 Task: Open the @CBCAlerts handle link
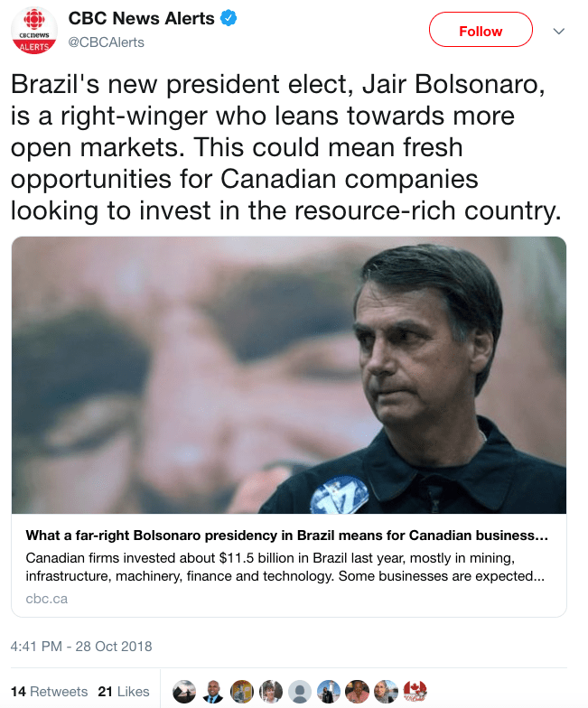(x=107, y=42)
